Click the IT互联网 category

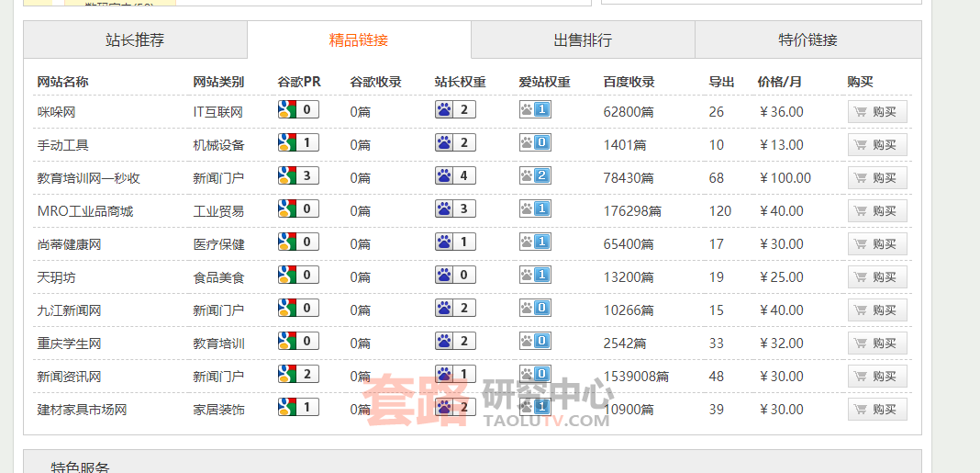click(x=218, y=113)
